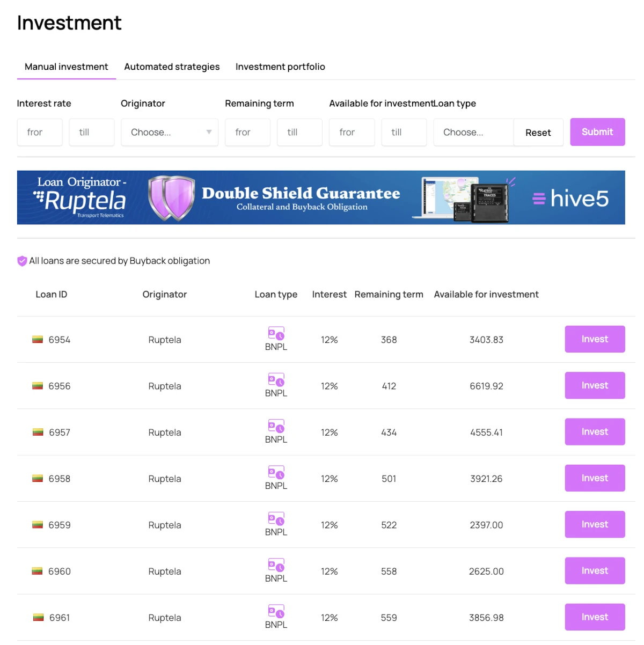Focus the Available for investment from field
The width and height of the screenshot is (644, 645).
pyautogui.click(x=352, y=132)
